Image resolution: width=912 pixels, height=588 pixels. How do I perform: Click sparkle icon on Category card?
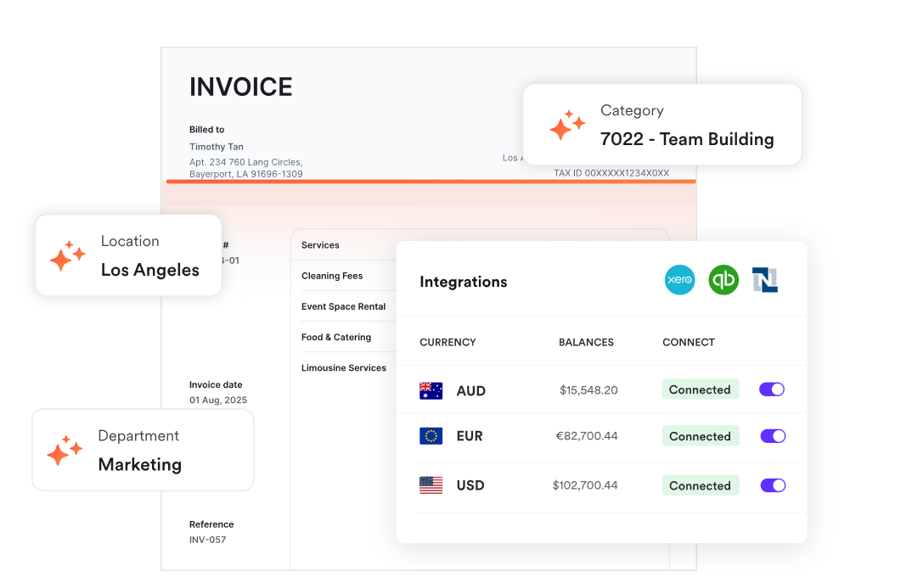pyautogui.click(x=567, y=125)
